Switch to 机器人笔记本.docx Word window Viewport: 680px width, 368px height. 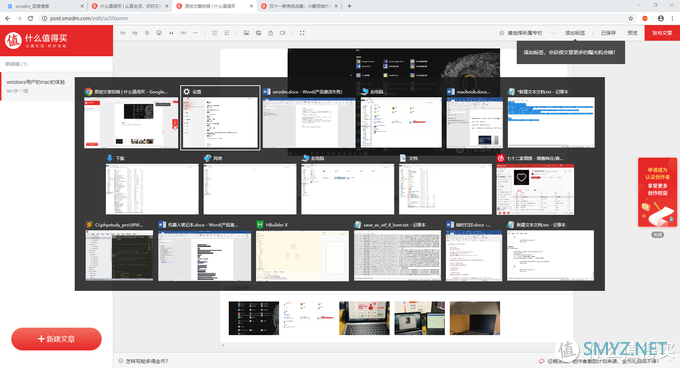click(204, 251)
